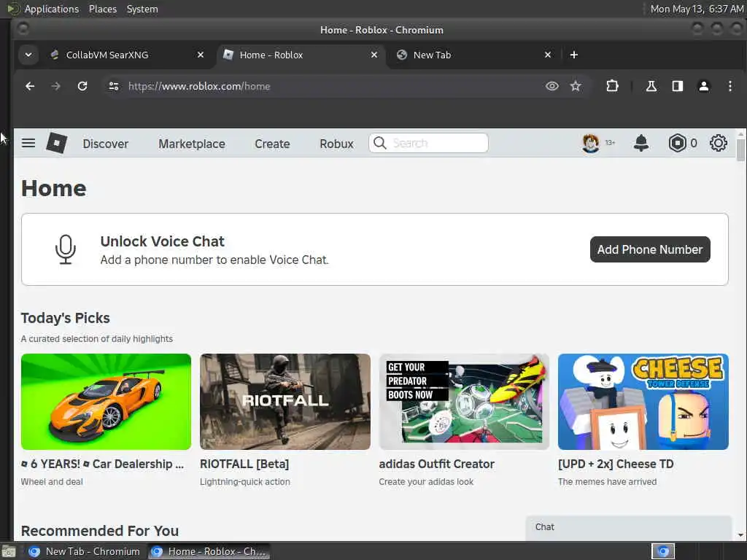Select Home - Roblox taskbar window button

pos(209,551)
